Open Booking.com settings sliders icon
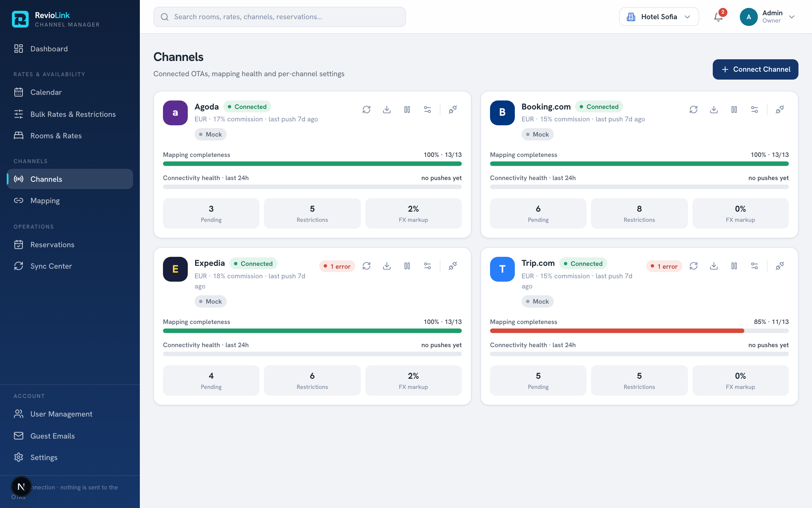 [x=754, y=110]
